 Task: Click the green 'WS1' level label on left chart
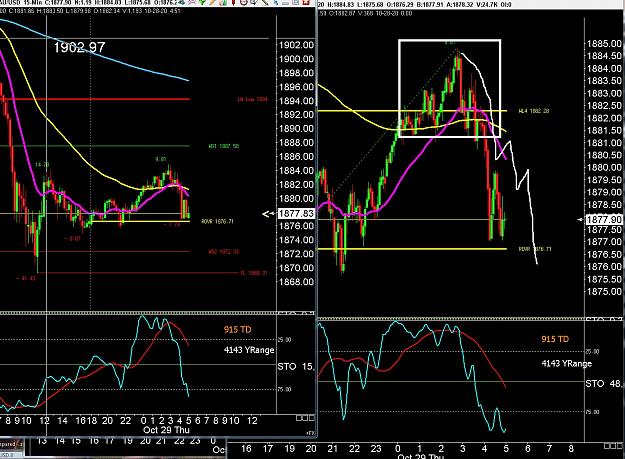coord(224,146)
